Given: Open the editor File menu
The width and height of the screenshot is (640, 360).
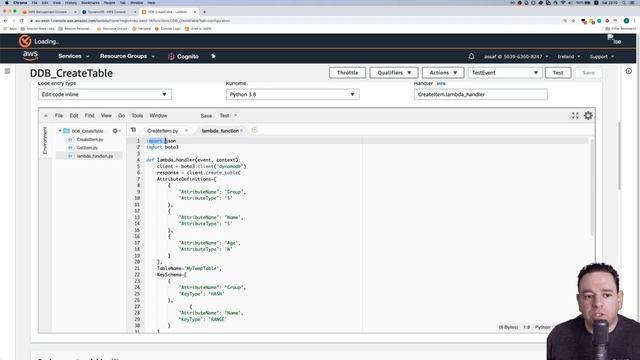Looking at the screenshot, I should point(59,116).
